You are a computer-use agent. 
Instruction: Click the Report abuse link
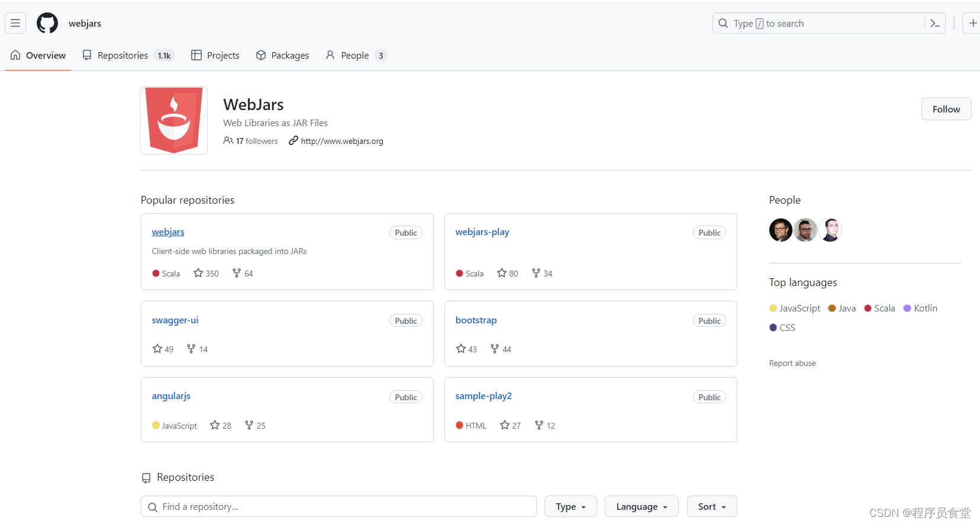(792, 363)
